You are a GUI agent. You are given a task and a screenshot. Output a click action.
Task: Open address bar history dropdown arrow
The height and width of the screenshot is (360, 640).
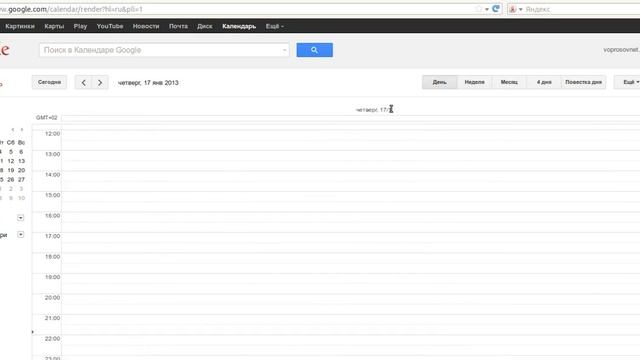tap(487, 9)
